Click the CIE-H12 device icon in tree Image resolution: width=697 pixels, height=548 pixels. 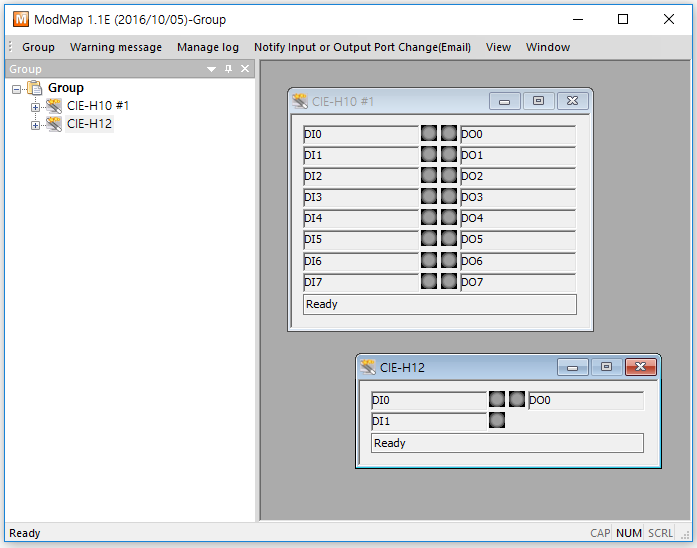(54, 124)
